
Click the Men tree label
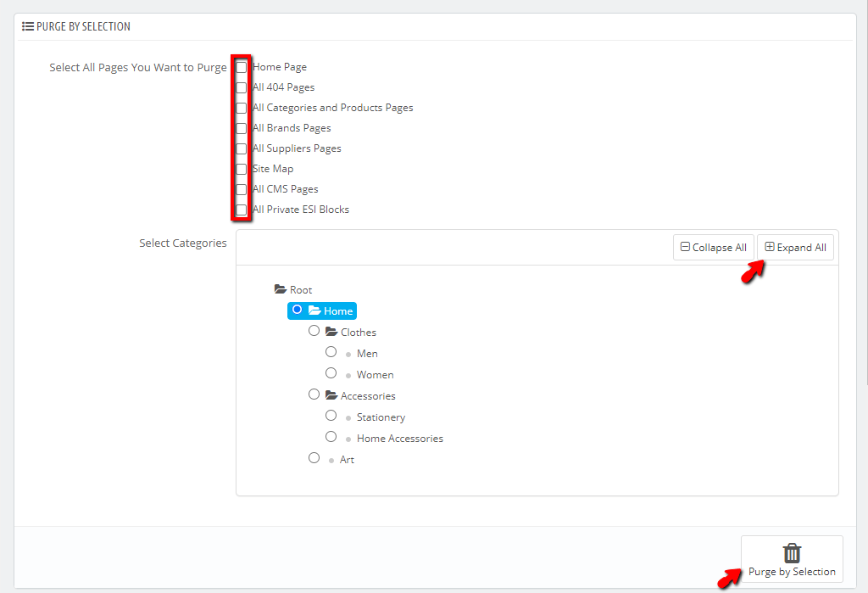pyautogui.click(x=367, y=354)
